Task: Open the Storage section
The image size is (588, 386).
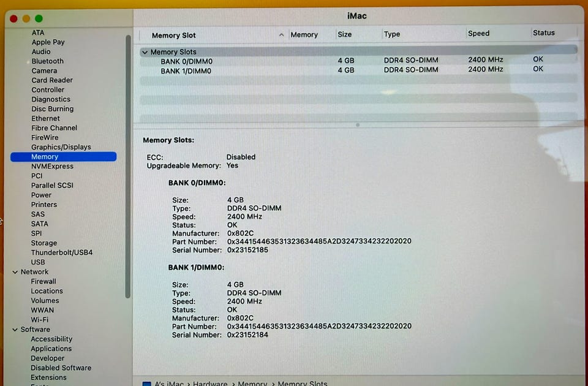Action: 44,243
